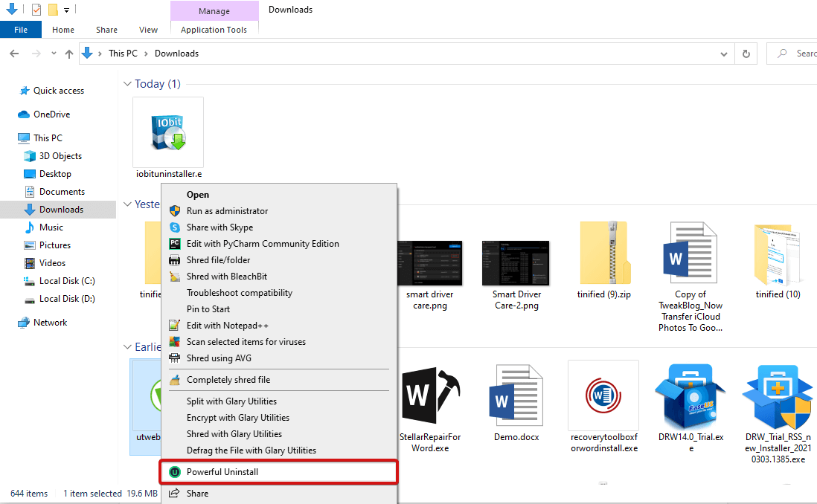Screen dimensions: 817x504
Task: Click the refresh icon in the address bar
Action: click(x=746, y=53)
